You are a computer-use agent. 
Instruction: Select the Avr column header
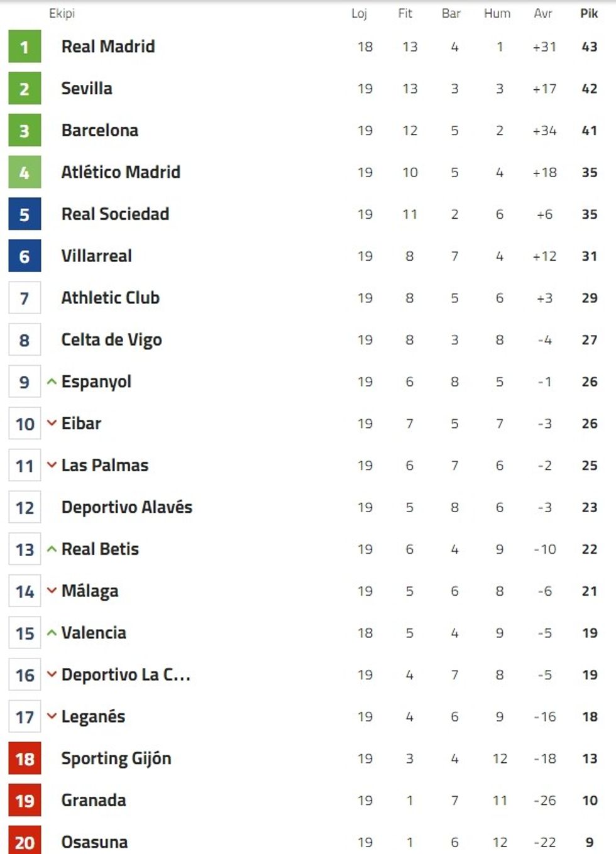[x=543, y=13]
